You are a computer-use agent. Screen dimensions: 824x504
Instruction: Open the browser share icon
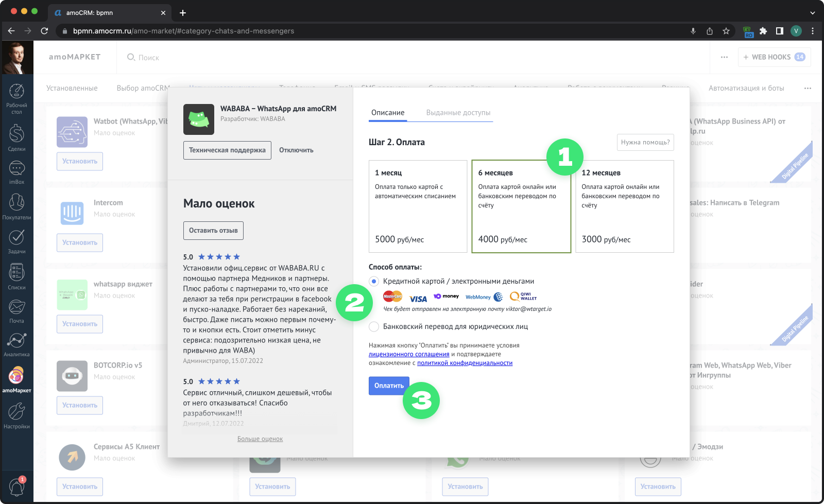coord(710,31)
